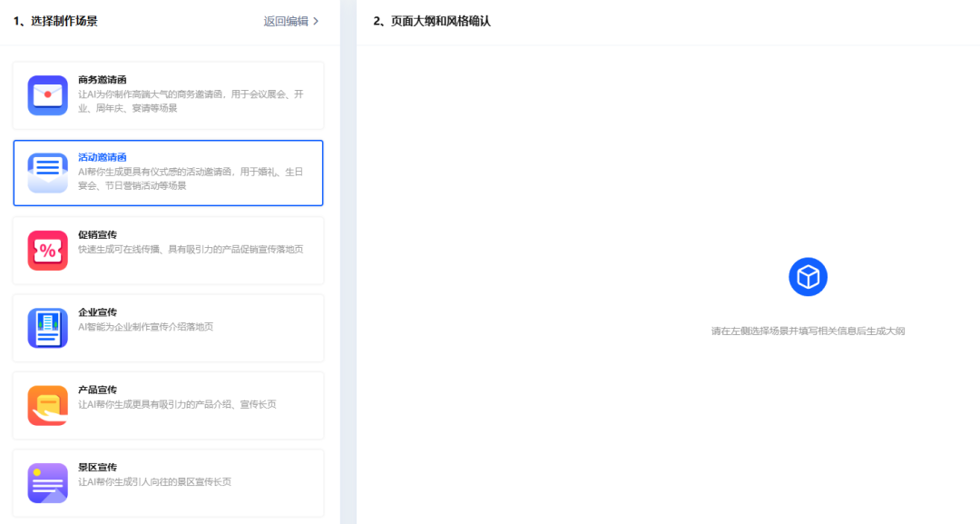Select the 产品宣传 scenario card
Viewport: 980px width, 524px height.
pos(169,404)
